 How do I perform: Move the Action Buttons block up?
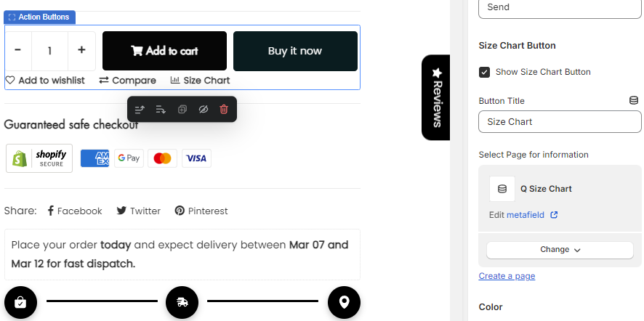click(x=140, y=110)
